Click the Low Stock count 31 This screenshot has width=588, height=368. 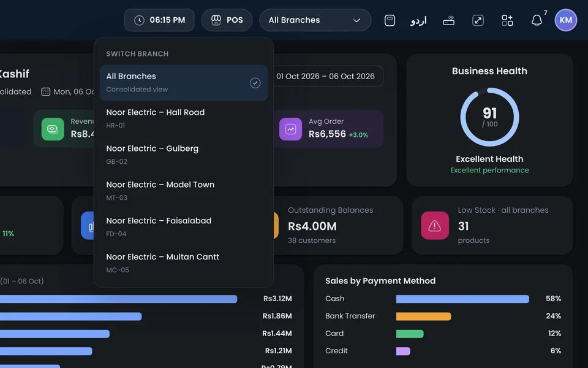(x=464, y=226)
